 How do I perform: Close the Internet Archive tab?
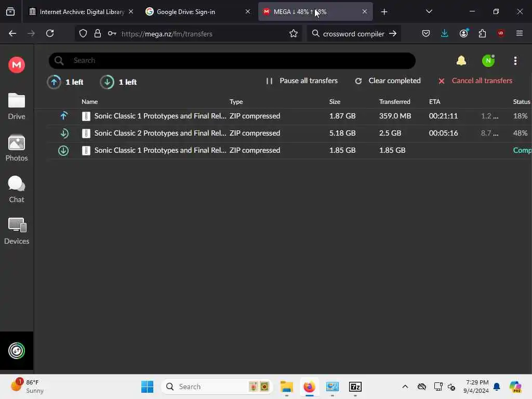click(x=131, y=11)
